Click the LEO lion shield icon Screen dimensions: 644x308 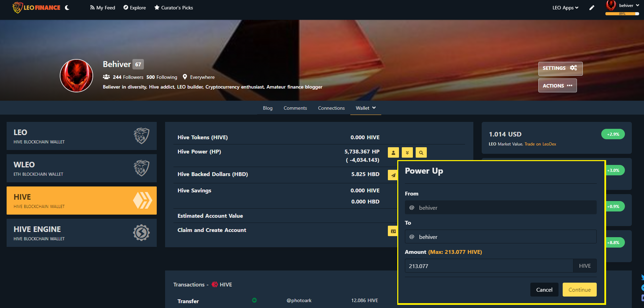coord(141,136)
